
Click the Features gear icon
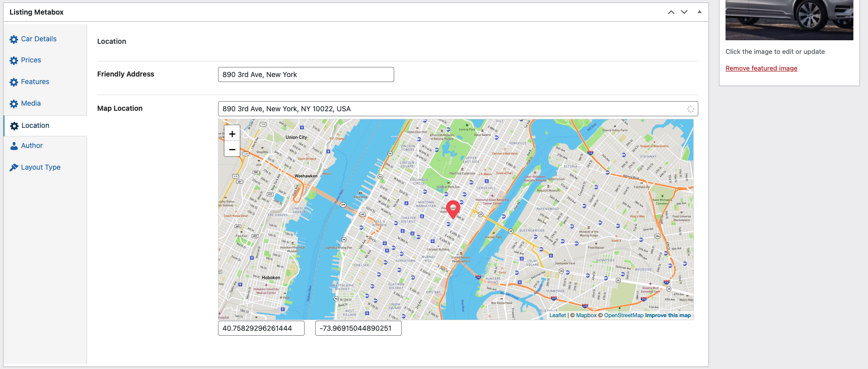[x=14, y=82]
